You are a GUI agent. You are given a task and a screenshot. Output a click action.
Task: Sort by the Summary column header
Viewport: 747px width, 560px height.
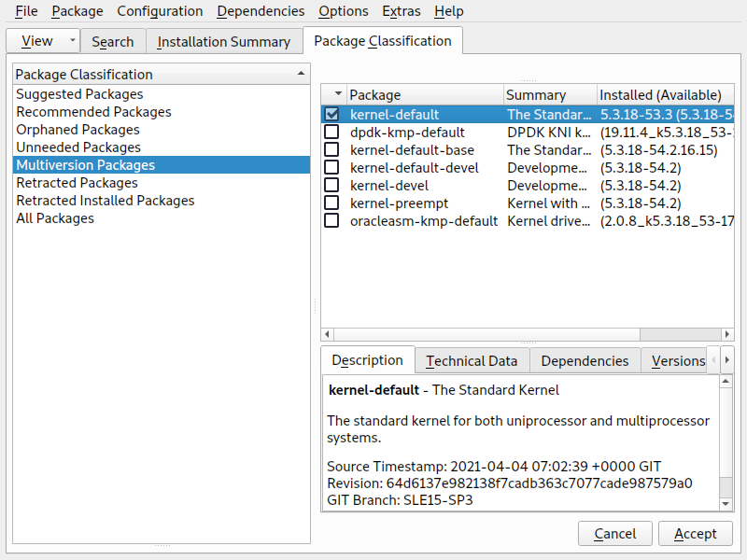pos(536,94)
